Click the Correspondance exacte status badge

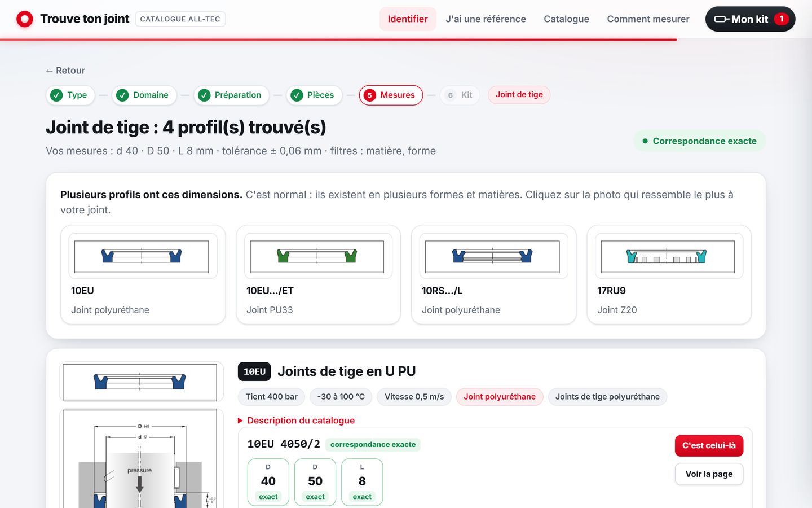point(700,141)
